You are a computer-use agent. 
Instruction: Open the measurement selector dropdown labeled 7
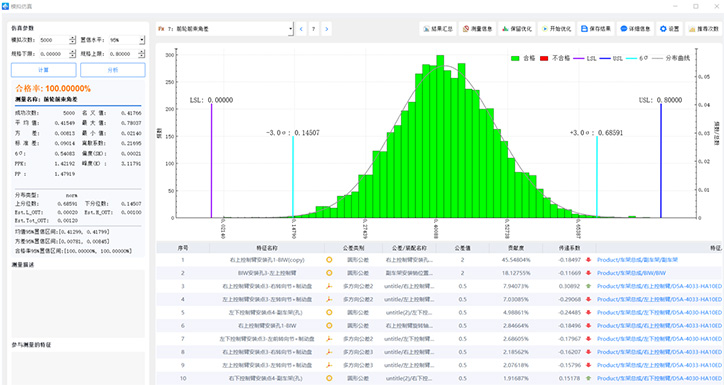(224, 29)
